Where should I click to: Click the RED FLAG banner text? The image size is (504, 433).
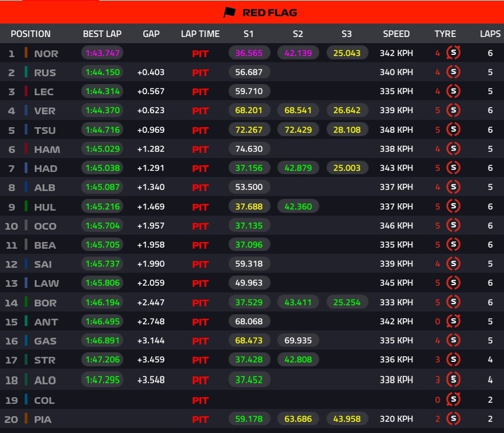tap(270, 12)
